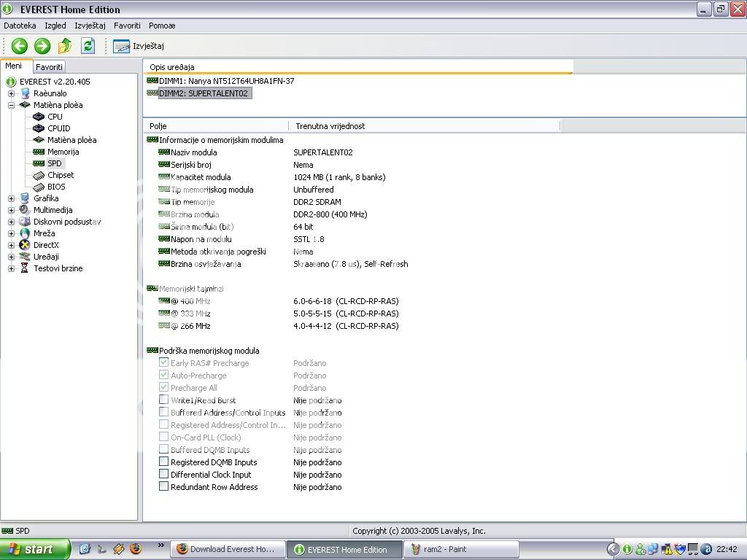
Task: Click Firefox quick launch icon
Action: 136,549
